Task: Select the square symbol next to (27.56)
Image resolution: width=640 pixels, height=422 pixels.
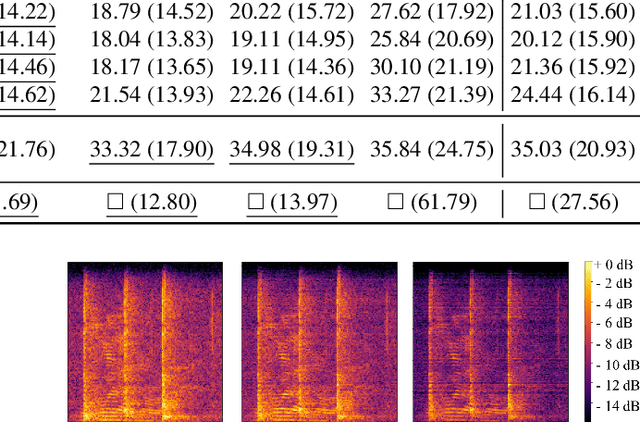Action: (536, 202)
